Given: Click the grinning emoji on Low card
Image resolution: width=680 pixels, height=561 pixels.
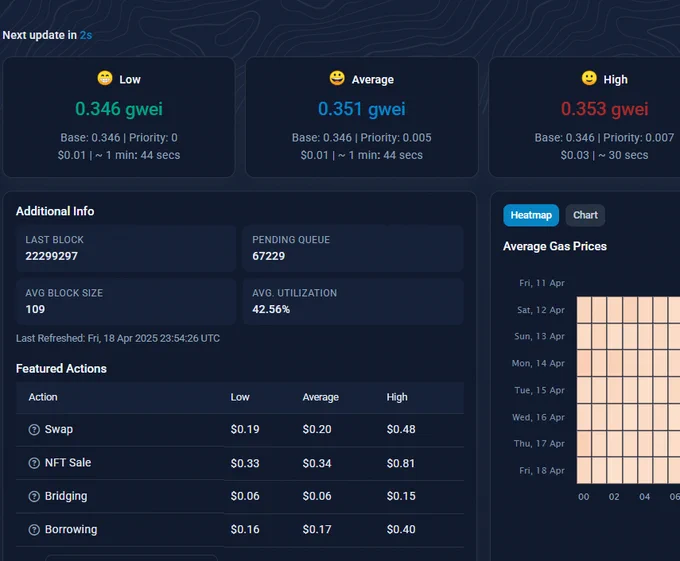Looking at the screenshot, I should (x=105, y=78).
